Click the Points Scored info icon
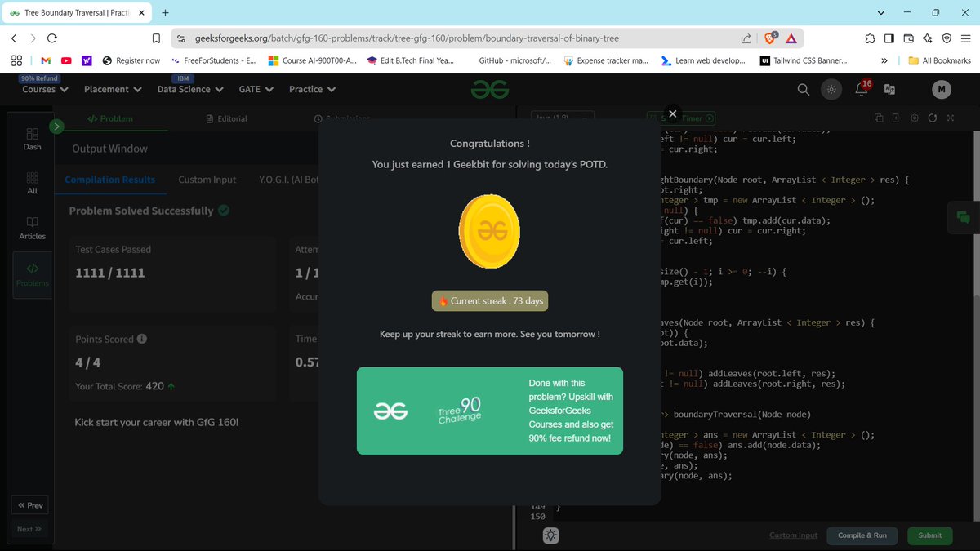 tap(142, 339)
